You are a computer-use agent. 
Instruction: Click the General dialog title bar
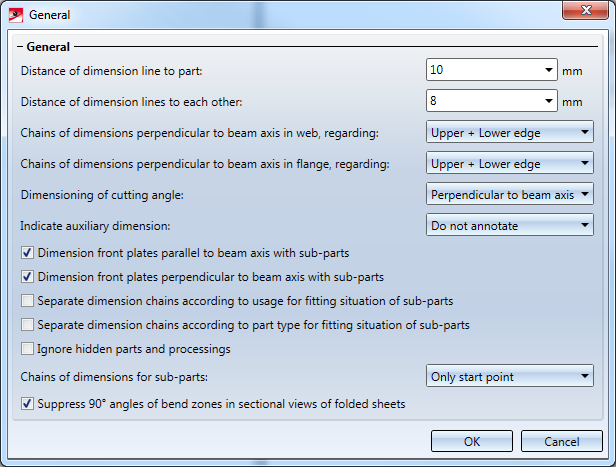pos(300,14)
